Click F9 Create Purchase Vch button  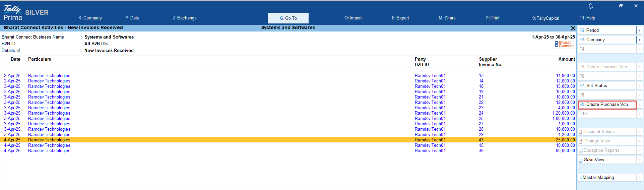click(607, 105)
